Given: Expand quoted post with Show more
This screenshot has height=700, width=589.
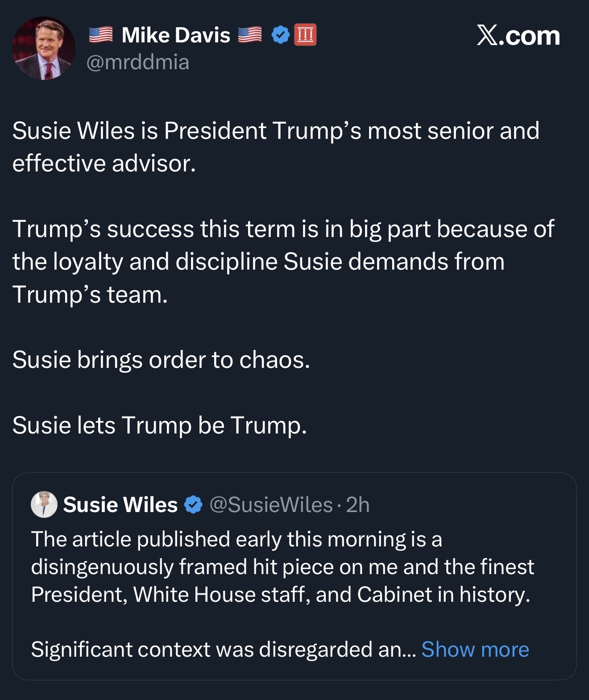Looking at the screenshot, I should click(475, 649).
